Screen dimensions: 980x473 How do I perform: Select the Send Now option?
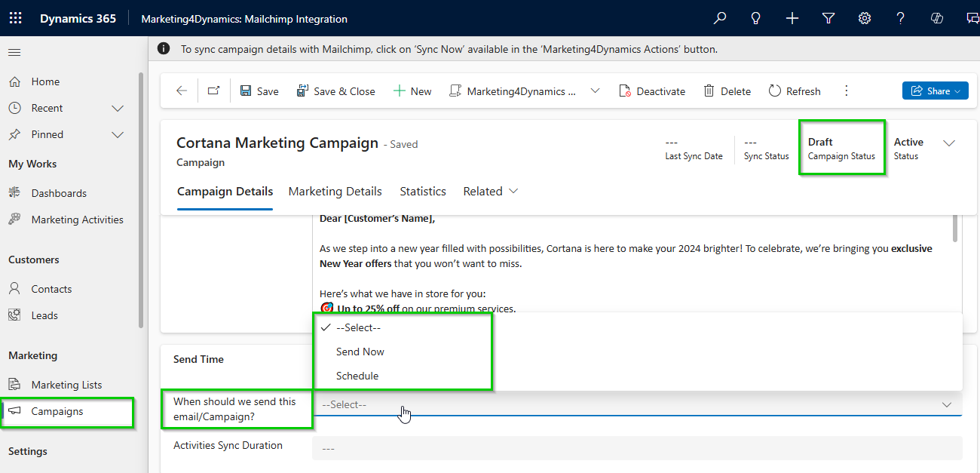point(360,352)
